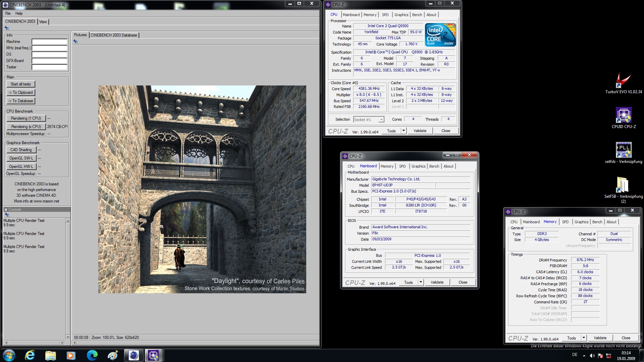Click the DE language indicator in taskbar

575,355
